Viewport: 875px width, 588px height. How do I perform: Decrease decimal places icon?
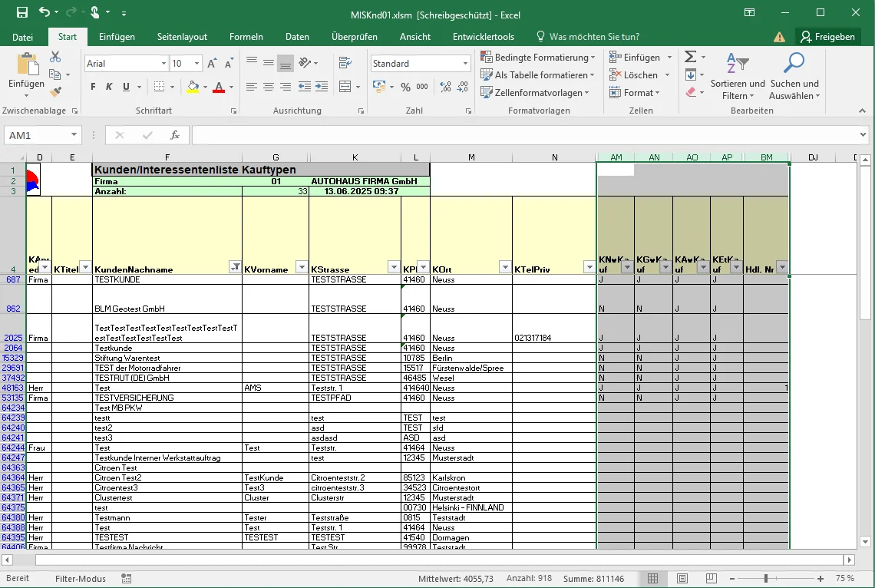[463, 87]
